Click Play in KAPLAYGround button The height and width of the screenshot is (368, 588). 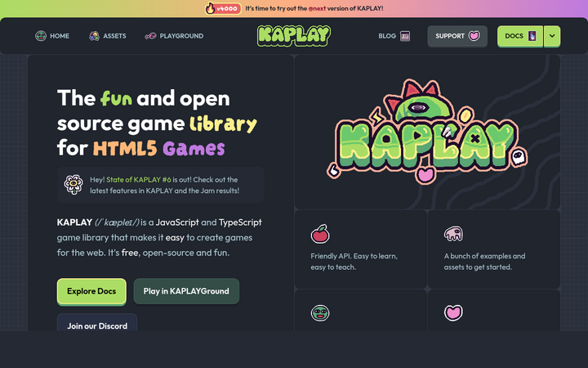click(186, 291)
